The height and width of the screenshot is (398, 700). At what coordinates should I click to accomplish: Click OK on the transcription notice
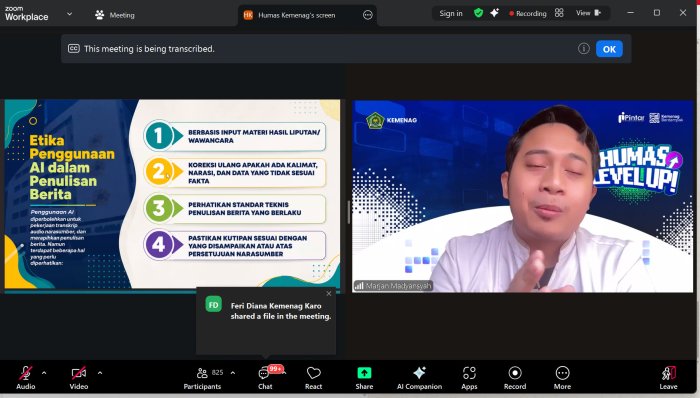609,49
